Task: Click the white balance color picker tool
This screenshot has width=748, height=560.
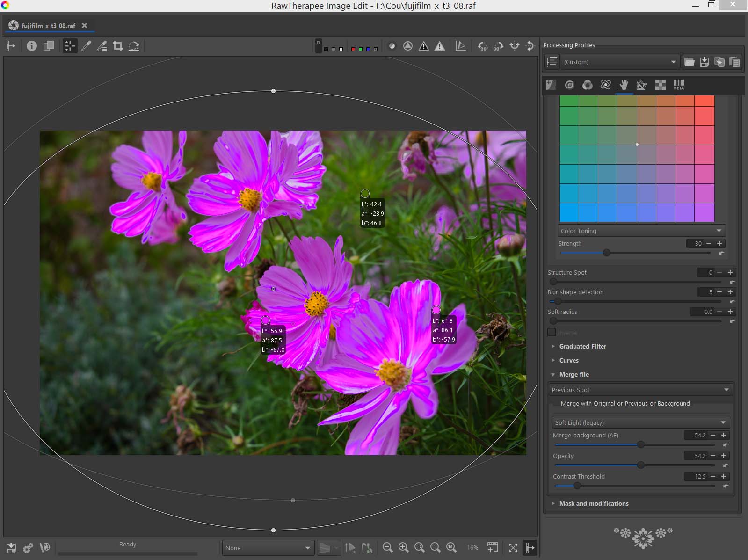Action: click(x=86, y=46)
